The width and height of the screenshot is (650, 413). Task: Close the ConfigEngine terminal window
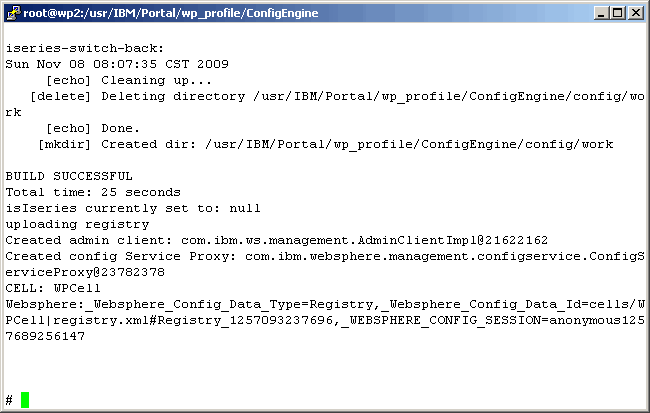[634, 12]
